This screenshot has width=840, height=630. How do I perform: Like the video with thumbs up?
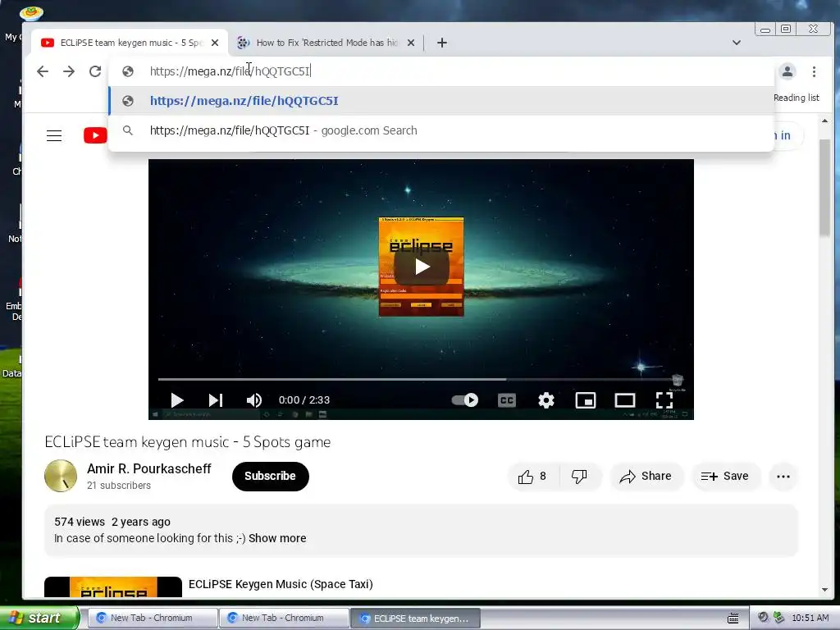pyautogui.click(x=532, y=477)
